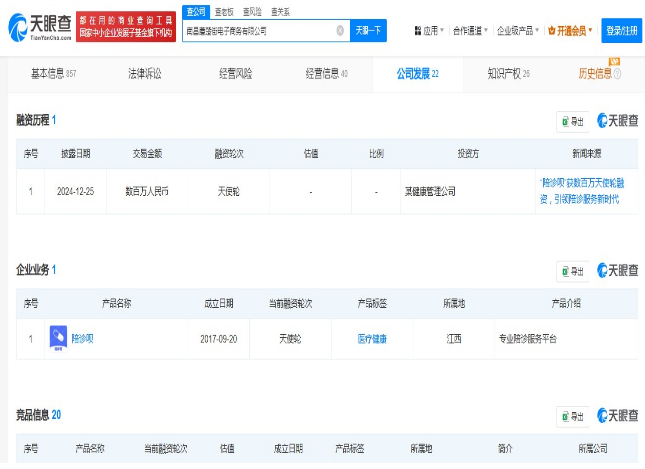The image size is (645, 469).
Task: Click the 数百万人民币 amount cell
Action: [x=147, y=191]
